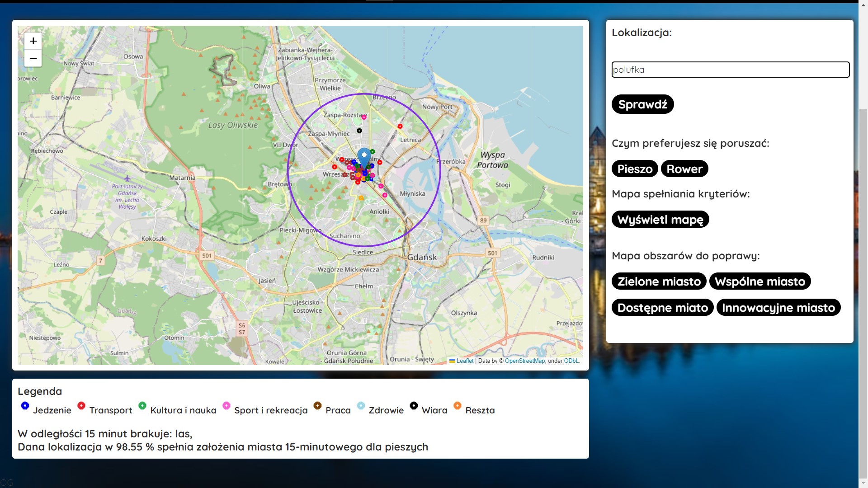This screenshot has height=488, width=868.
Task: Show the Zielone miasto map
Action: [659, 282]
